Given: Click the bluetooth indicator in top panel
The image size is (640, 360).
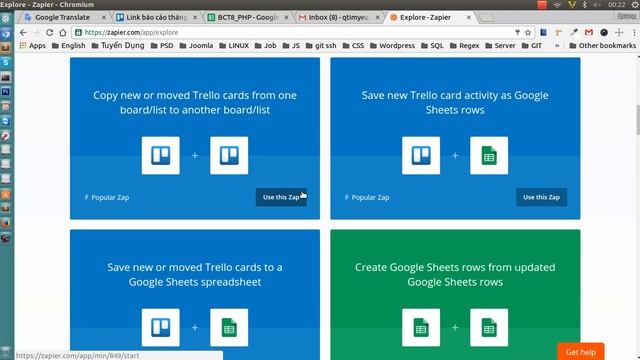Looking at the screenshot, I should tap(584, 4).
